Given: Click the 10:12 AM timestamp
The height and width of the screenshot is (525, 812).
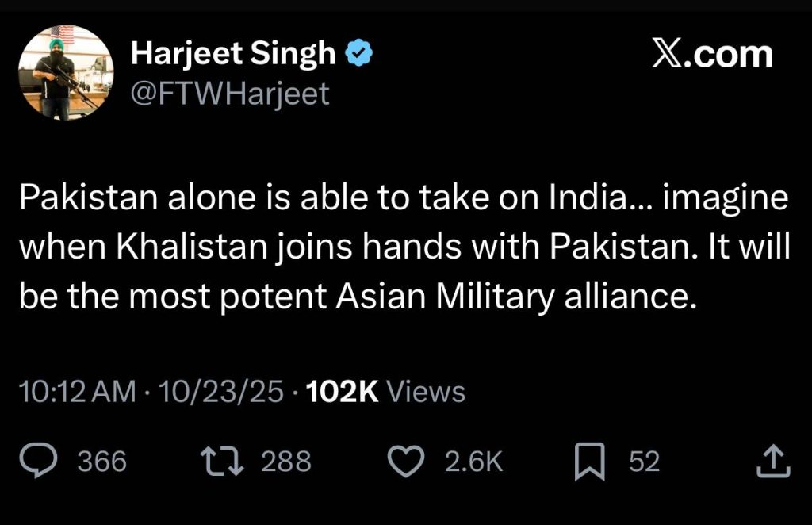Looking at the screenshot, I should 76,392.
